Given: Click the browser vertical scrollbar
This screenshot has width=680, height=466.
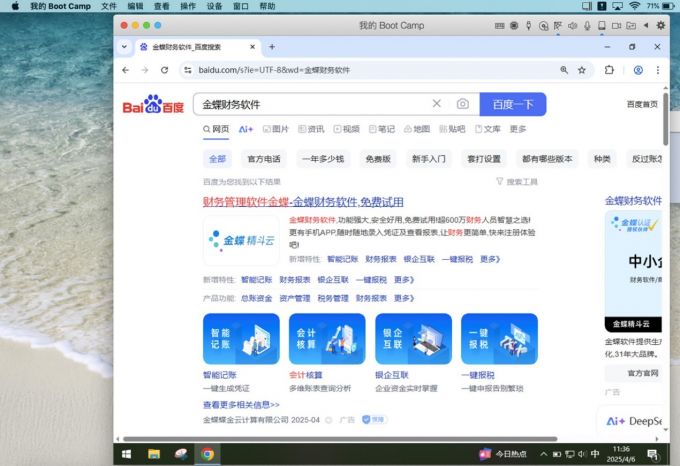Looking at the screenshot, I should click(x=666, y=119).
